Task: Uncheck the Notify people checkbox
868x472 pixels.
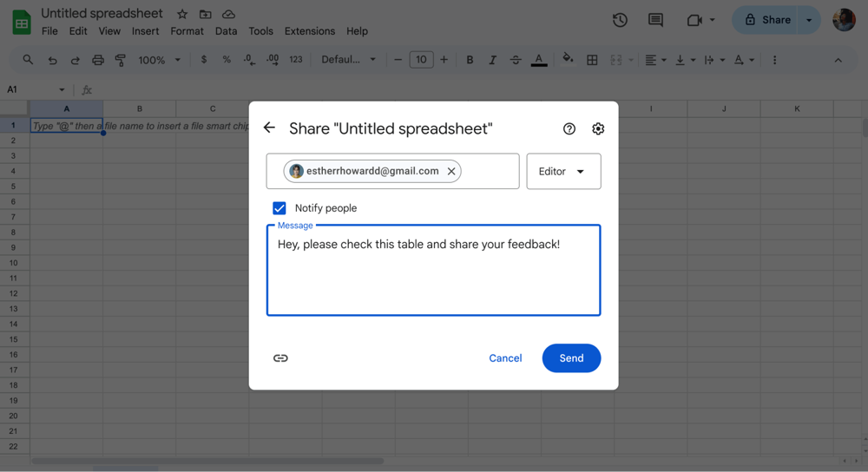Action: (x=279, y=208)
